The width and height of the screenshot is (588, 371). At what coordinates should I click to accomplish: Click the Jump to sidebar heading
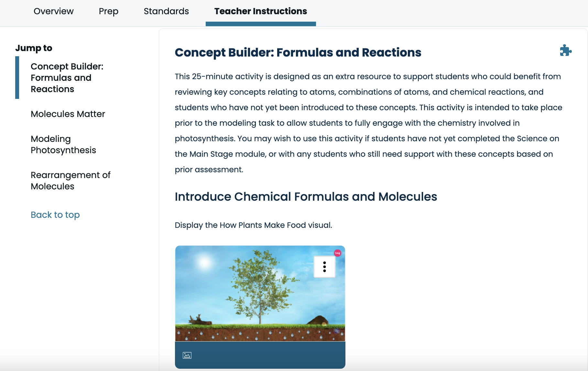[34, 48]
